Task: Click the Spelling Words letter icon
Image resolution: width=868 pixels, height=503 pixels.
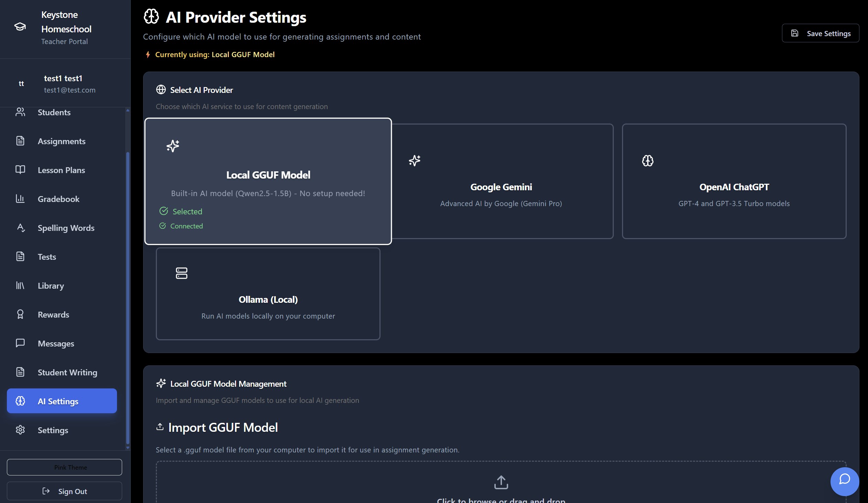Action: point(20,228)
